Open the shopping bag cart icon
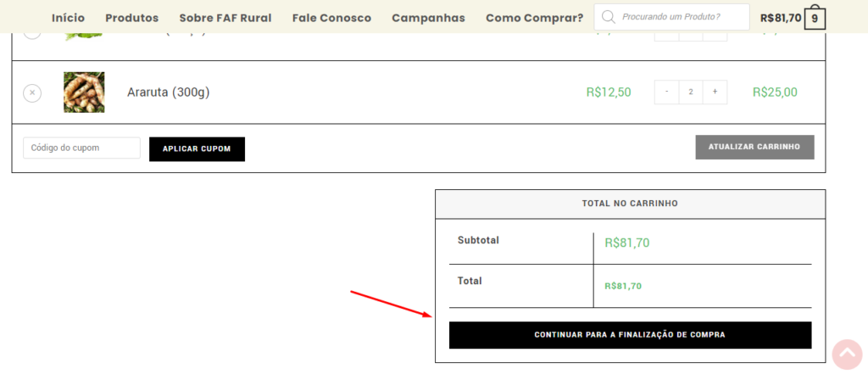The height and width of the screenshot is (380, 868). pyautogui.click(x=815, y=19)
